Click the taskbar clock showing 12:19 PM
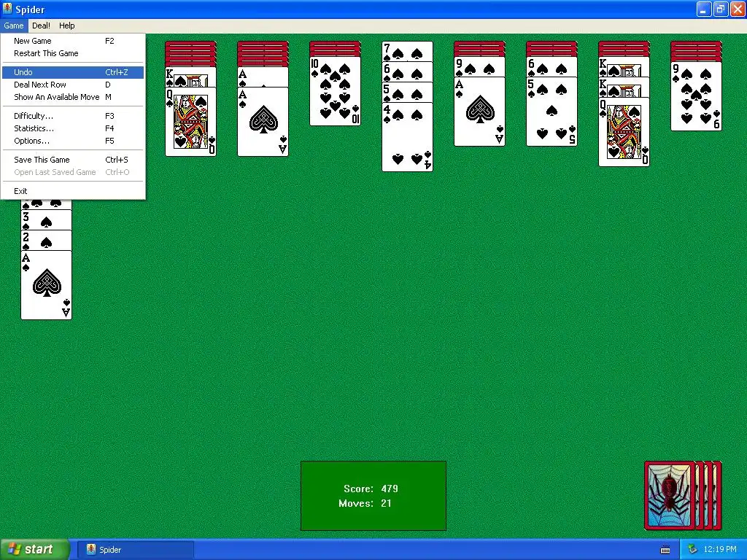This screenshot has width=747, height=560. click(720, 550)
